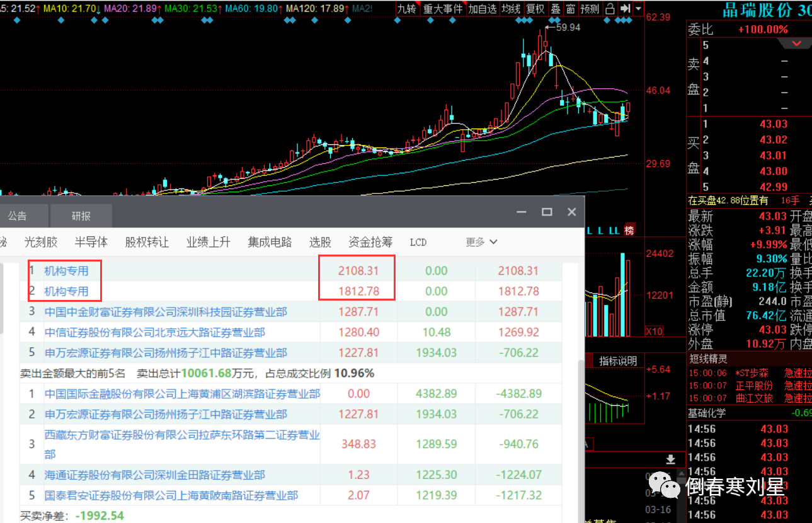Maximize the popup info window
Viewport: 812px width, 523px height.
click(x=547, y=212)
